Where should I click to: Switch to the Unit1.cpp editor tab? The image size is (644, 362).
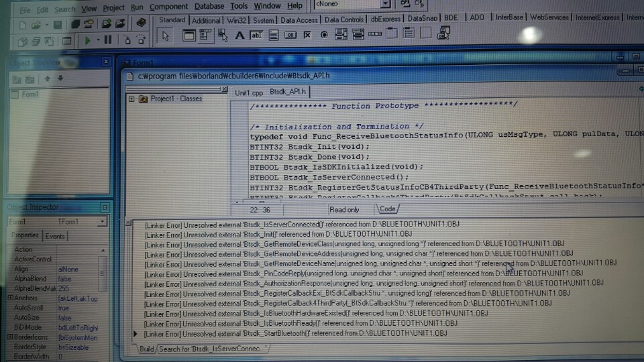(x=248, y=93)
